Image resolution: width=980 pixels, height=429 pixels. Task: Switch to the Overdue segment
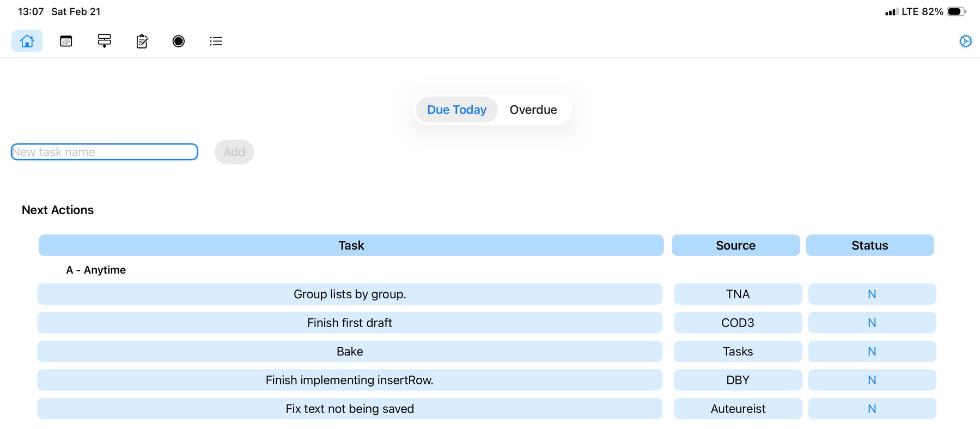533,110
